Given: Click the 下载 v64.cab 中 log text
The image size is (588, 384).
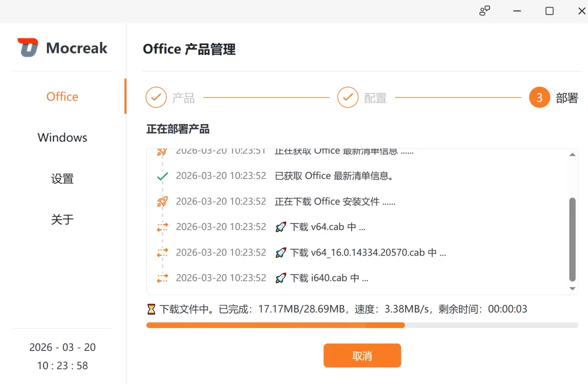Looking at the screenshot, I should [328, 227].
